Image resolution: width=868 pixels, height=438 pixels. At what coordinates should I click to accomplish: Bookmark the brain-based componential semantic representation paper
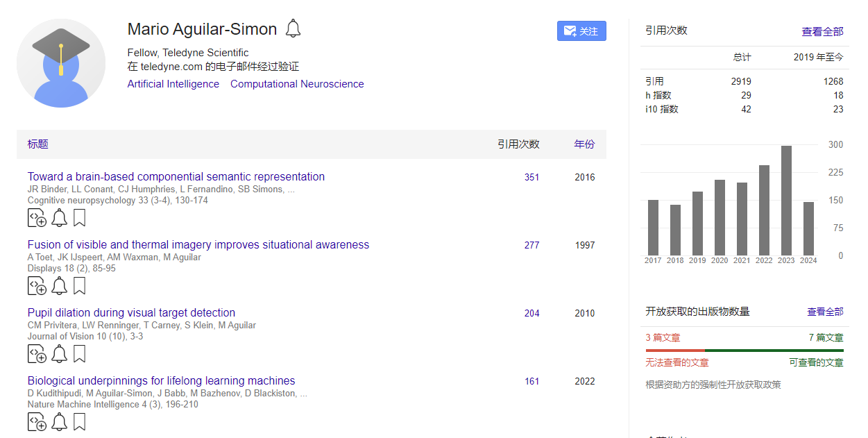[x=79, y=218]
